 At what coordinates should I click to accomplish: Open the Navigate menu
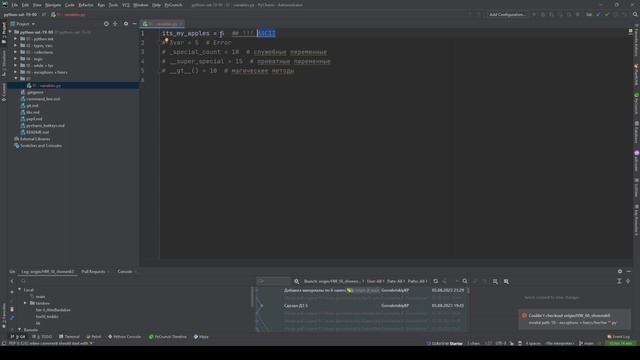[x=53, y=5]
